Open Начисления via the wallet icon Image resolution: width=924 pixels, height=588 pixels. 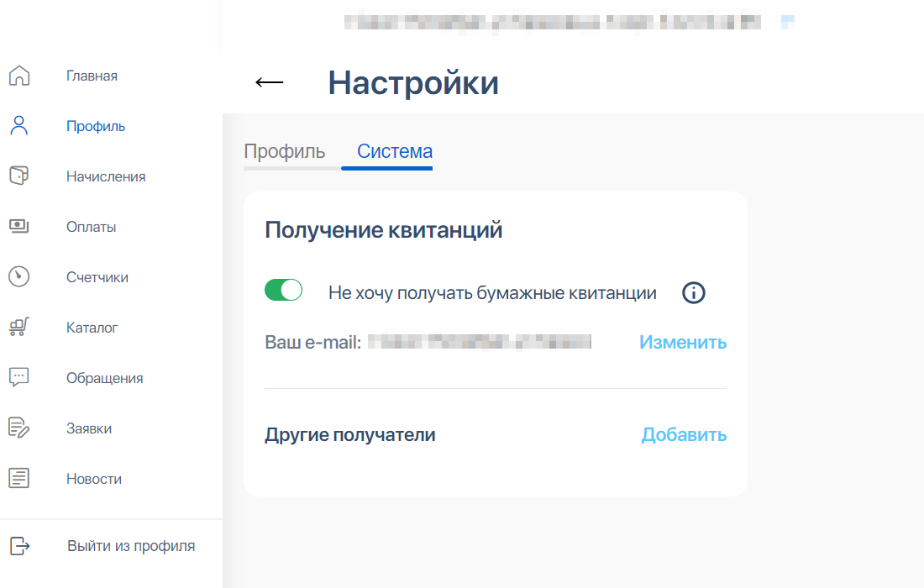(18, 176)
